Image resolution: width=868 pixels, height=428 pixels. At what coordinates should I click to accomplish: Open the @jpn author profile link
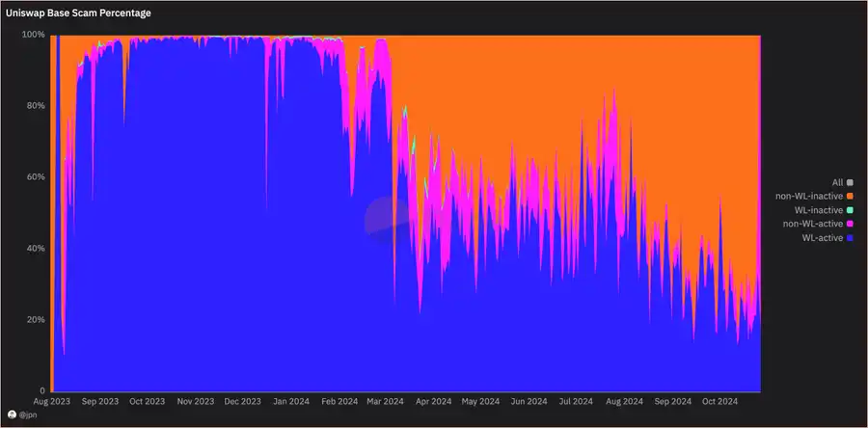[27, 415]
